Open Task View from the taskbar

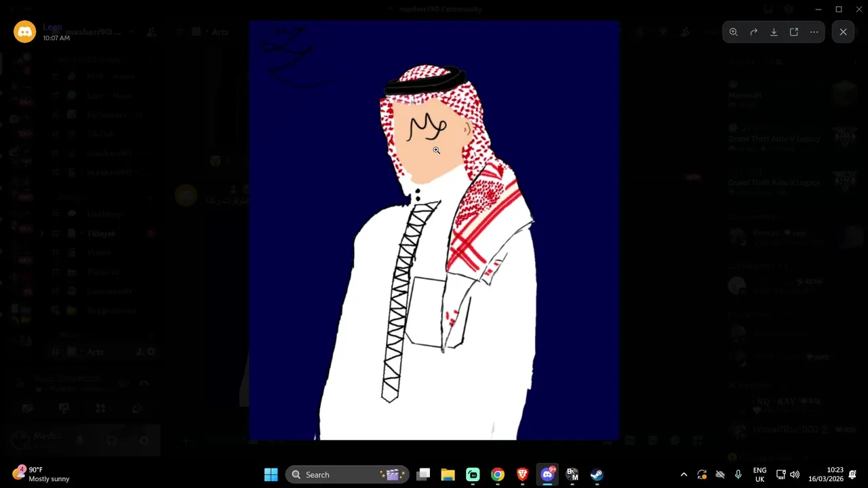423,474
